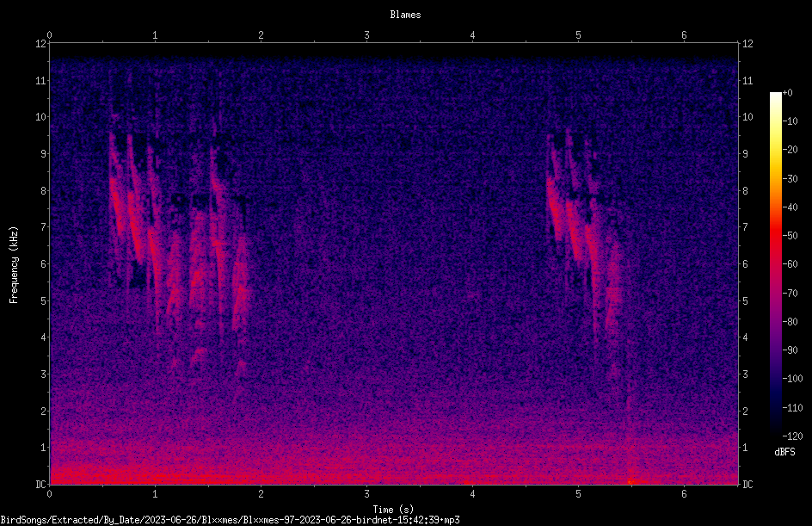Click the top time axis '2' label
Screen dimensions: 812x526
pyautogui.click(x=261, y=35)
